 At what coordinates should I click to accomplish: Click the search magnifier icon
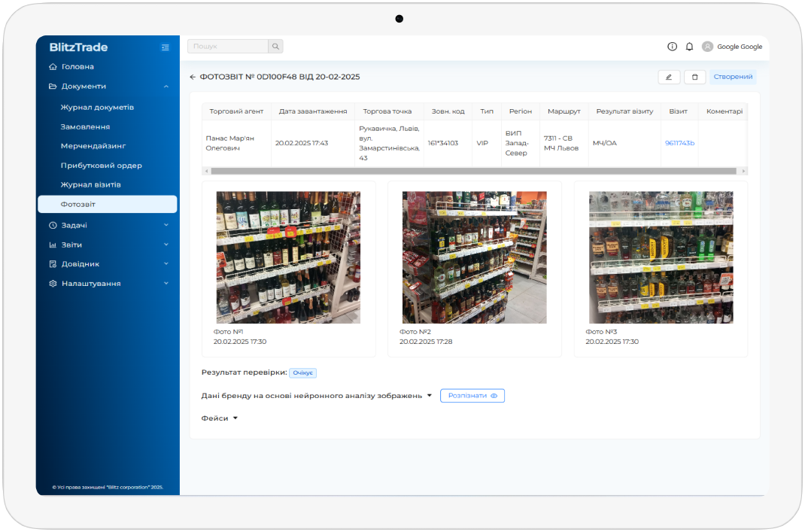(275, 47)
